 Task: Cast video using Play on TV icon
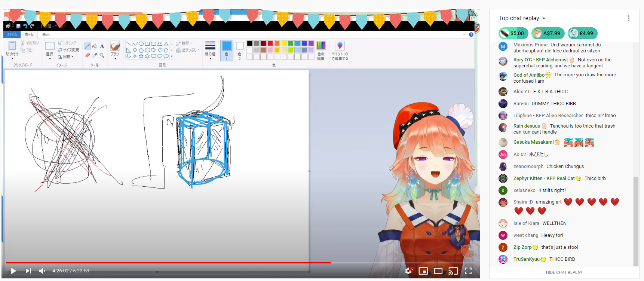point(453,271)
